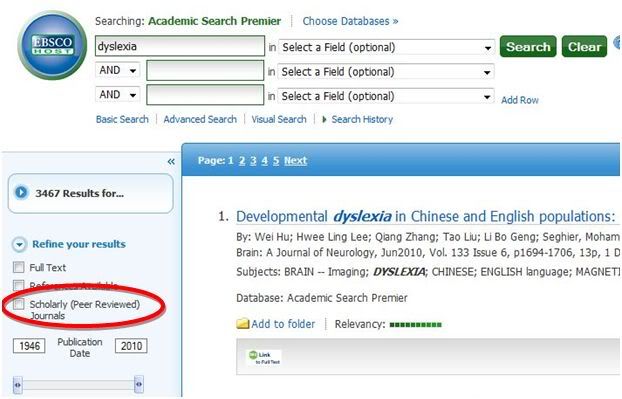This screenshot has width=622, height=399.
Task: Open the first AND operator dropdown
Action: (x=118, y=71)
